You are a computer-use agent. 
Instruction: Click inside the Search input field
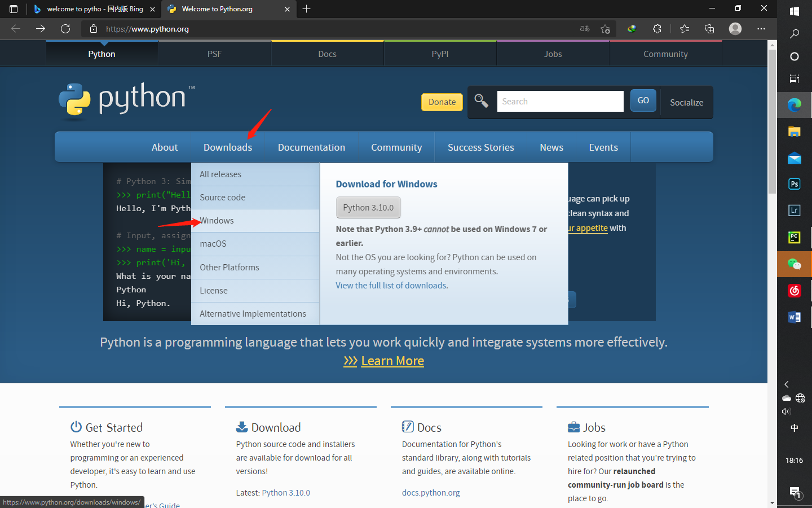(x=560, y=100)
